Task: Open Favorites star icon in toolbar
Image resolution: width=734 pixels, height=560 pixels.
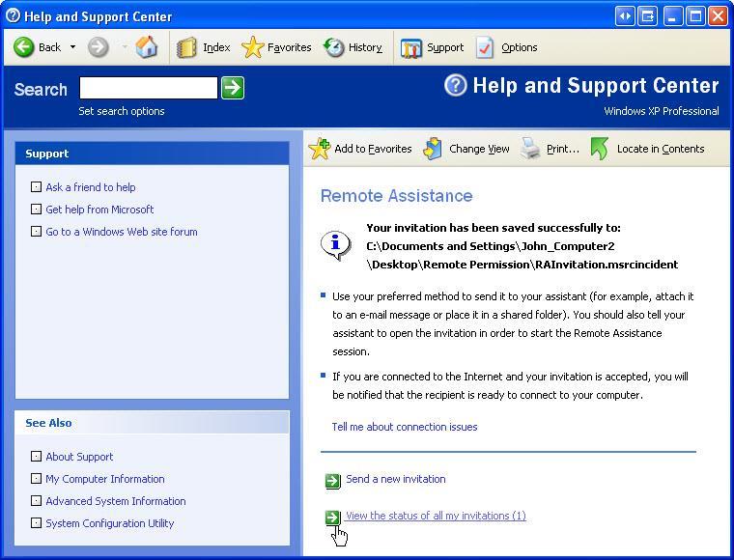Action: 253,47
